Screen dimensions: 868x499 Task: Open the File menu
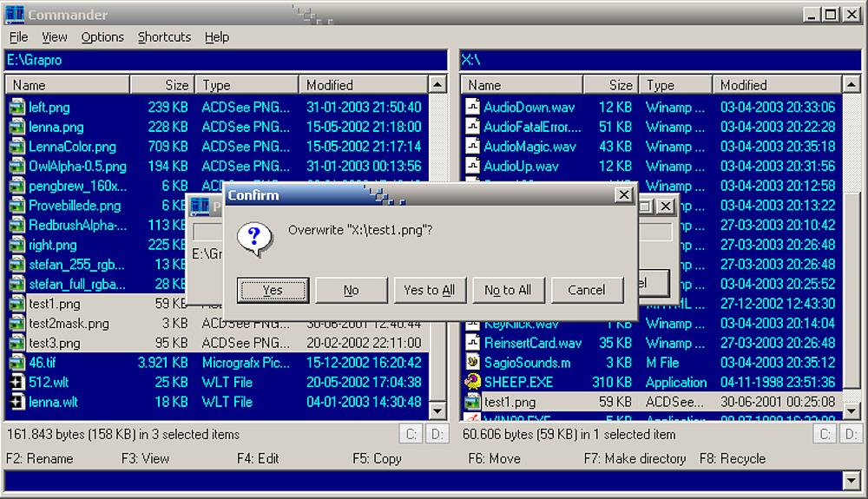19,37
